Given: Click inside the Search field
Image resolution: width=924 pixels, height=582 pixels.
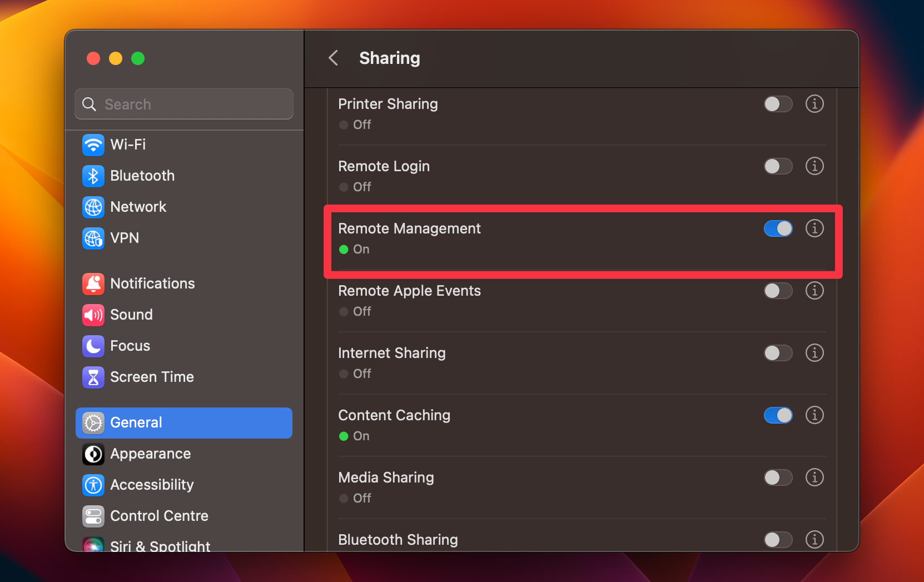Looking at the screenshot, I should tap(183, 104).
